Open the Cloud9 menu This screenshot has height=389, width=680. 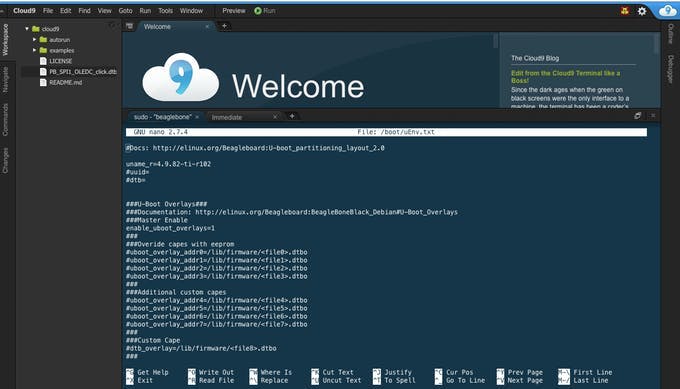tap(24, 11)
